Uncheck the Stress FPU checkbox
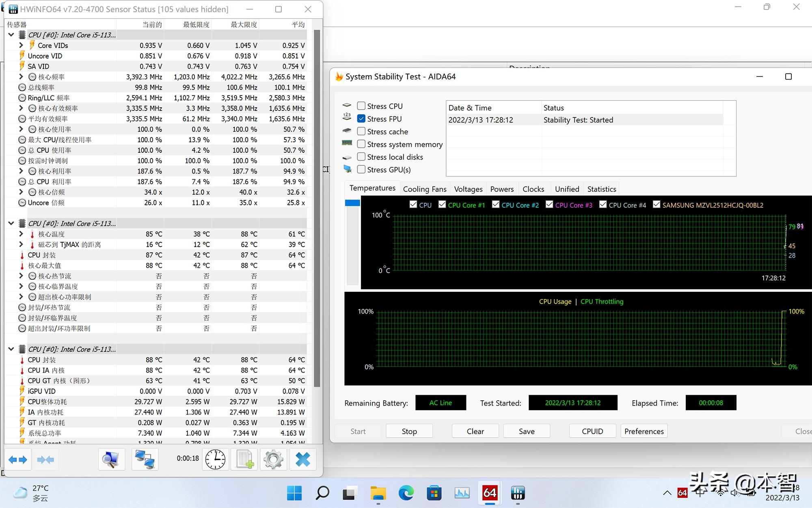812x508 pixels. pyautogui.click(x=361, y=119)
